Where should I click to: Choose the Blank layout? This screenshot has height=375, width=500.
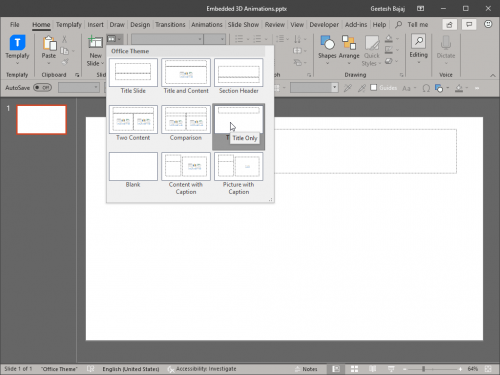[133, 170]
